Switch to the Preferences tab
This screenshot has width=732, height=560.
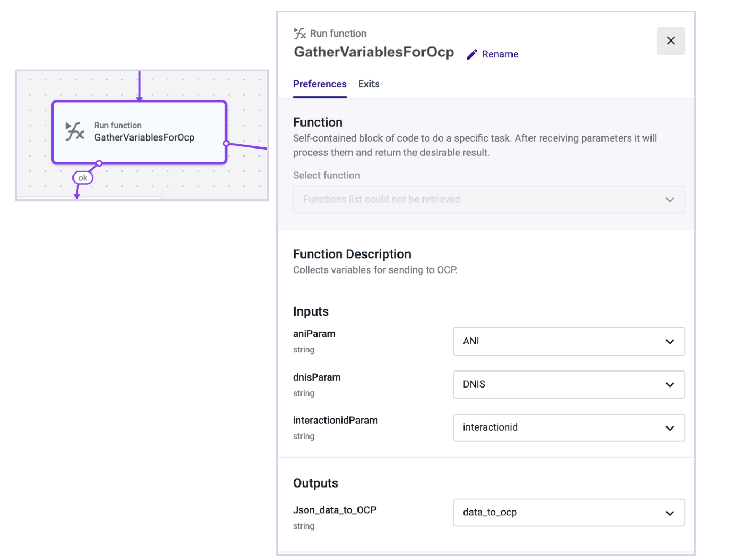coord(320,84)
